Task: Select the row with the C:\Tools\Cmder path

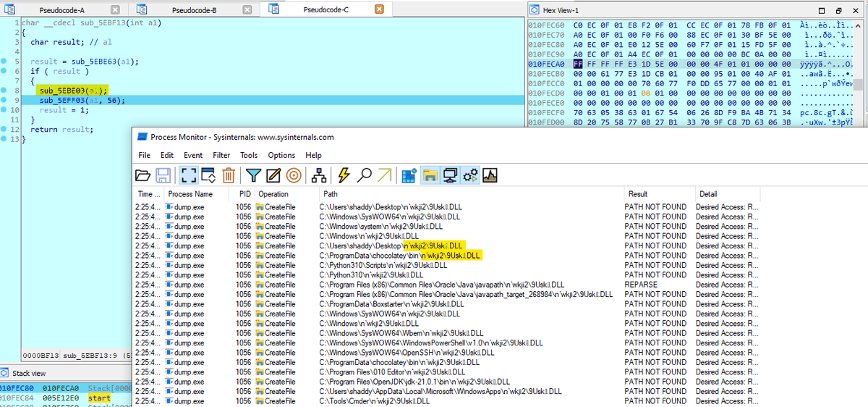Action: click(447, 401)
